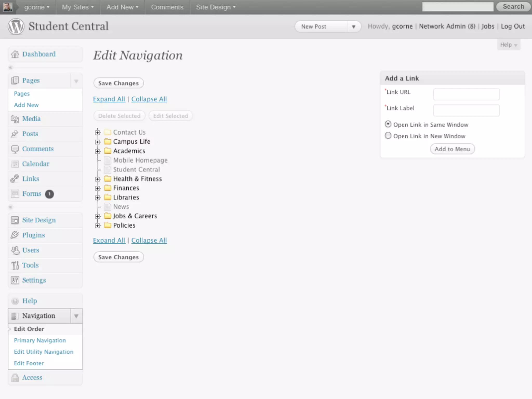Click the Plugins plug icon

[x=15, y=235]
